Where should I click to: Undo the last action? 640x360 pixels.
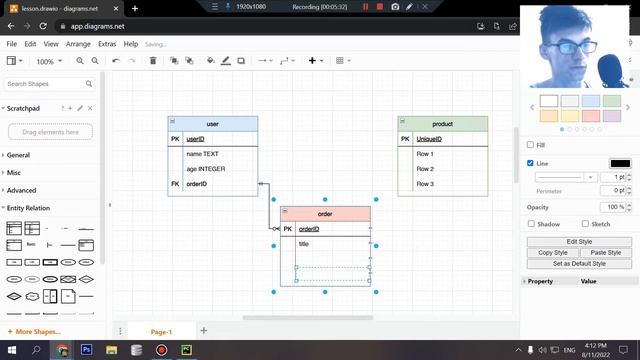116,61
